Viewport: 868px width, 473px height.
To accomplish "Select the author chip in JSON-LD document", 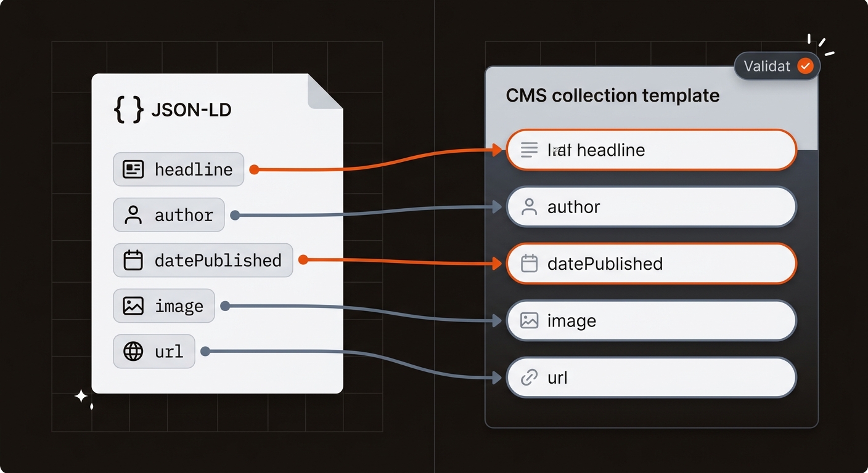I will pos(169,215).
